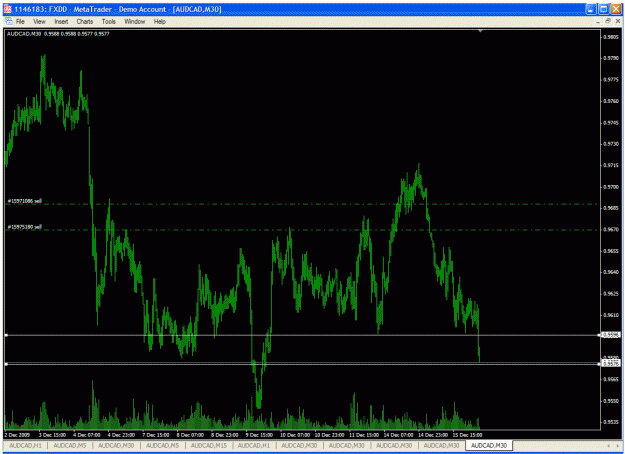Click the 0.9625 price scale label

(611, 294)
